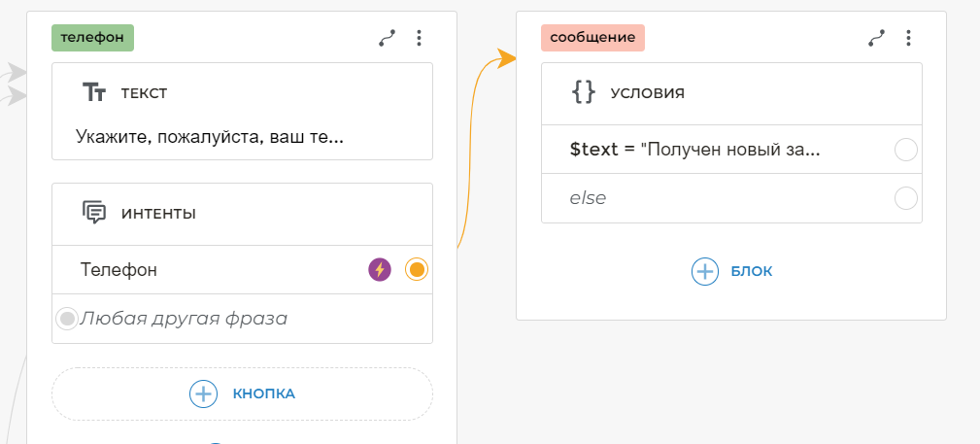
Task: Open text "Укажите, пожалуйста, ваш те..."
Action: pyautogui.click(x=210, y=137)
